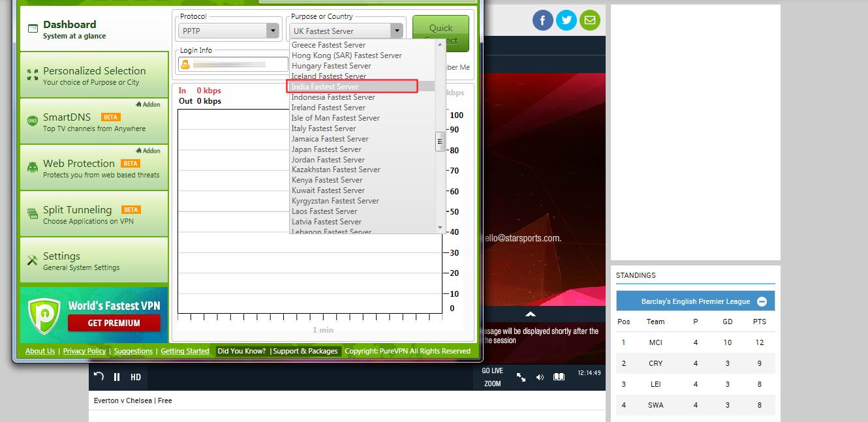Open the Purpose or Country dropdown arrow
The height and width of the screenshot is (422, 868).
tap(396, 31)
